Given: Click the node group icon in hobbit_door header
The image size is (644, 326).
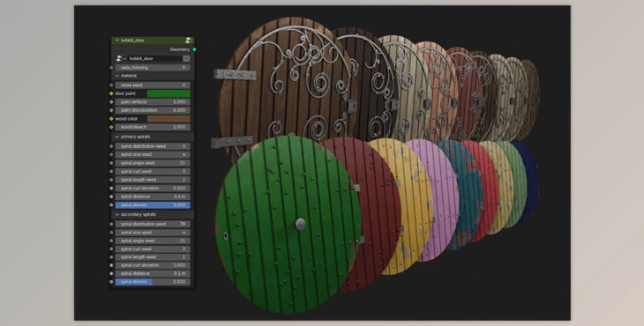Looking at the screenshot, I should pos(189,41).
